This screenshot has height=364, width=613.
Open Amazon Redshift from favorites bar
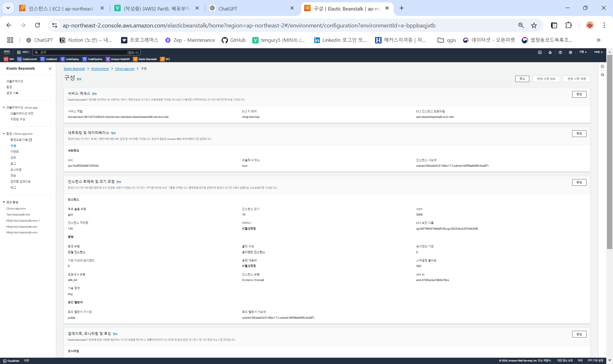pyautogui.click(x=117, y=59)
